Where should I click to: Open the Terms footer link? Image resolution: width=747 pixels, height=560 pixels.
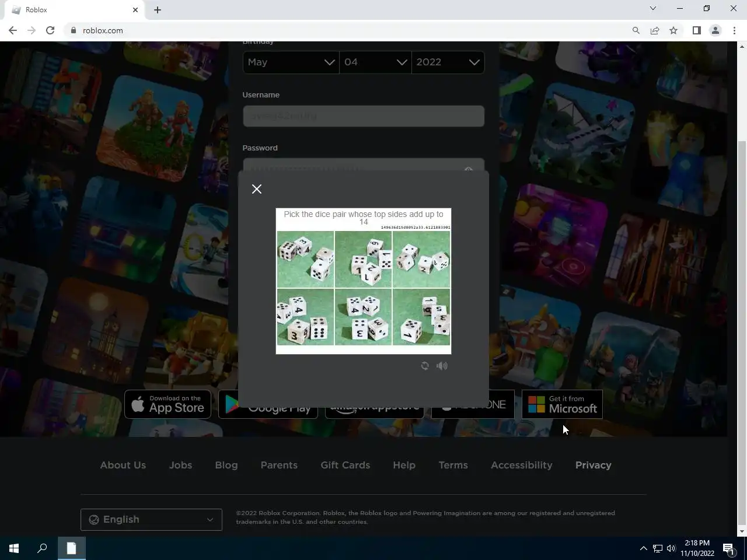tap(453, 465)
